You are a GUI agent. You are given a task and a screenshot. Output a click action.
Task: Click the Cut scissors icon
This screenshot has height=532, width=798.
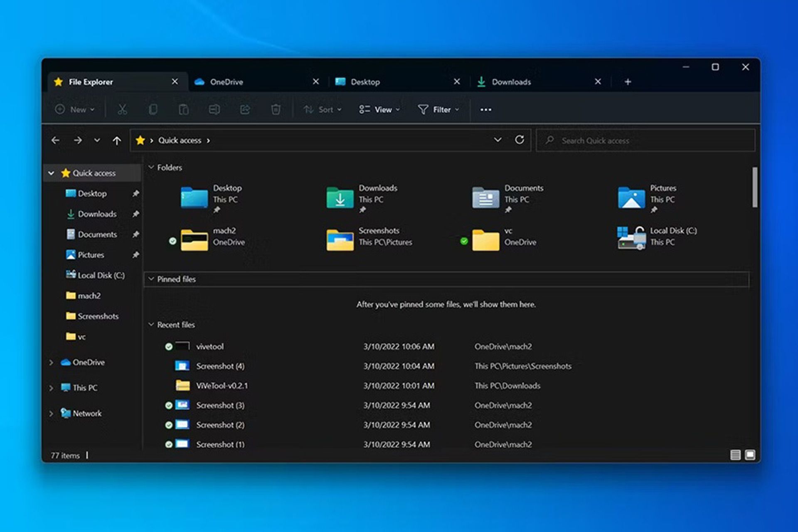pos(122,109)
